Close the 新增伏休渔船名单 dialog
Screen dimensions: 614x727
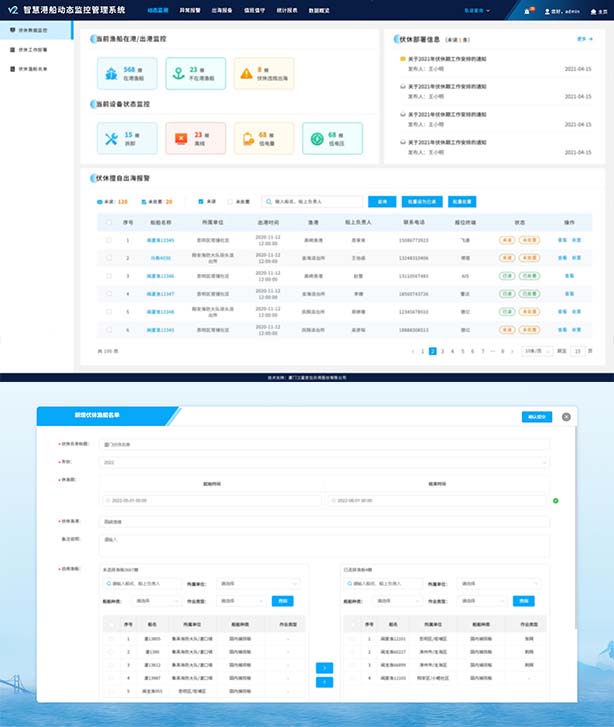566,417
